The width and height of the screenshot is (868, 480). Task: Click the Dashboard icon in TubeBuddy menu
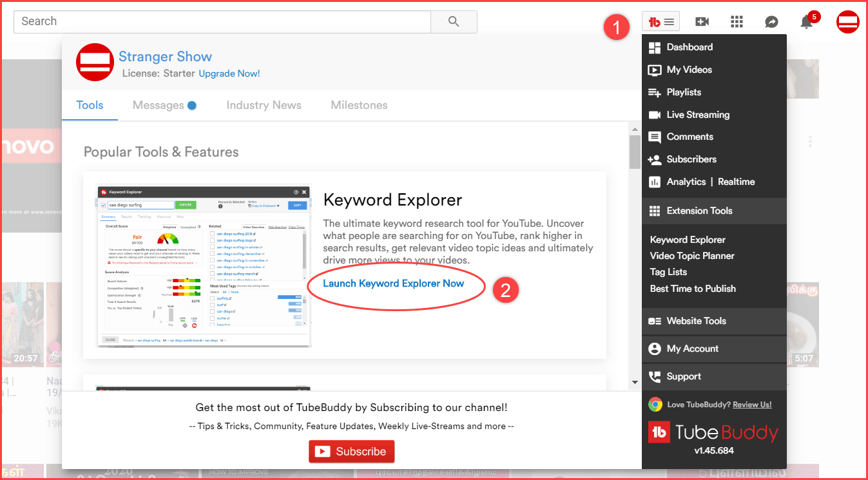[655, 48]
